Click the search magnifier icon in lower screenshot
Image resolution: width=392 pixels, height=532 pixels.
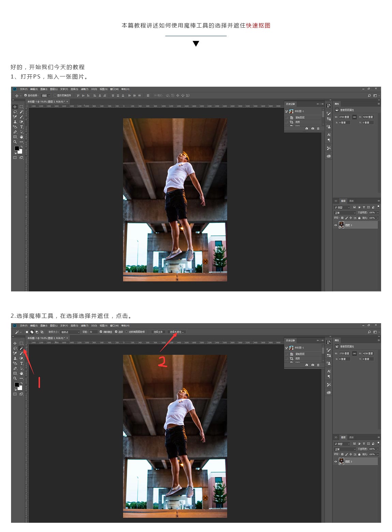tap(369, 332)
